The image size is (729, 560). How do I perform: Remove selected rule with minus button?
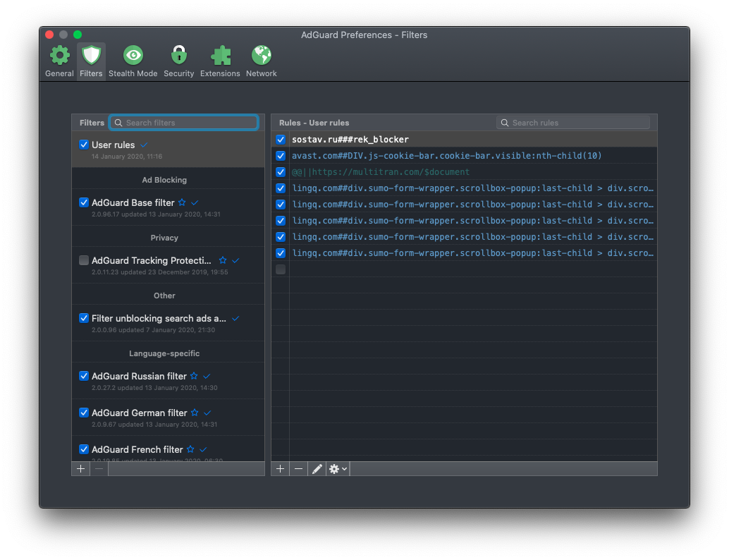pos(298,469)
